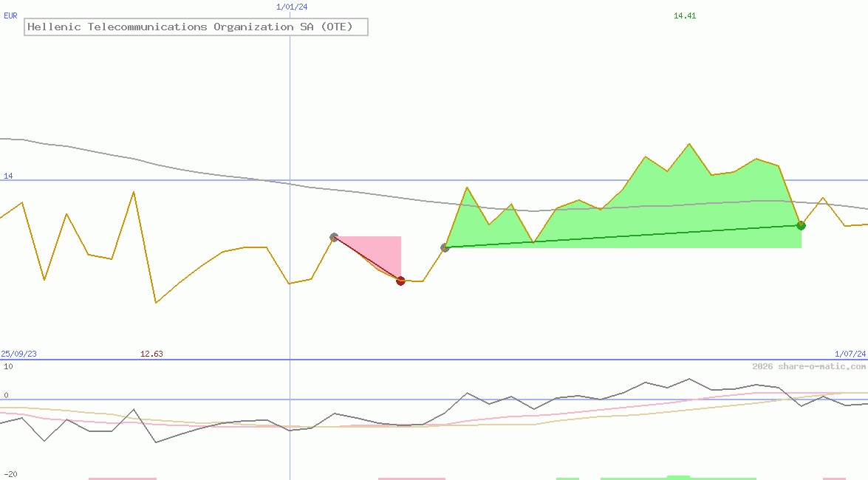Click the 1/01/24 date label
The image size is (868, 480).
pyautogui.click(x=292, y=7)
